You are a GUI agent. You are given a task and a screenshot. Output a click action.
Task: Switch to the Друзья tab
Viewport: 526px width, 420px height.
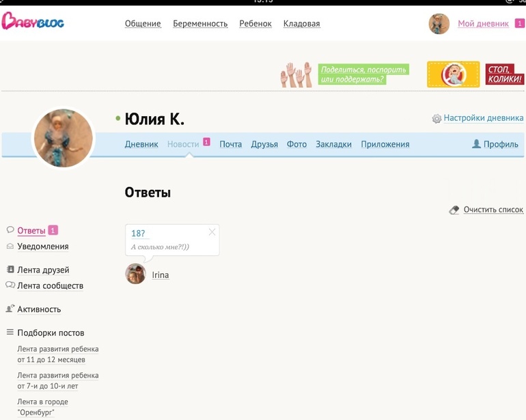(x=264, y=144)
